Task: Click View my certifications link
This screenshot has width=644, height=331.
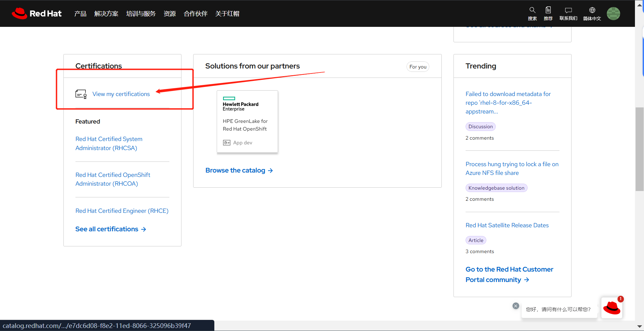Action: coord(121,94)
